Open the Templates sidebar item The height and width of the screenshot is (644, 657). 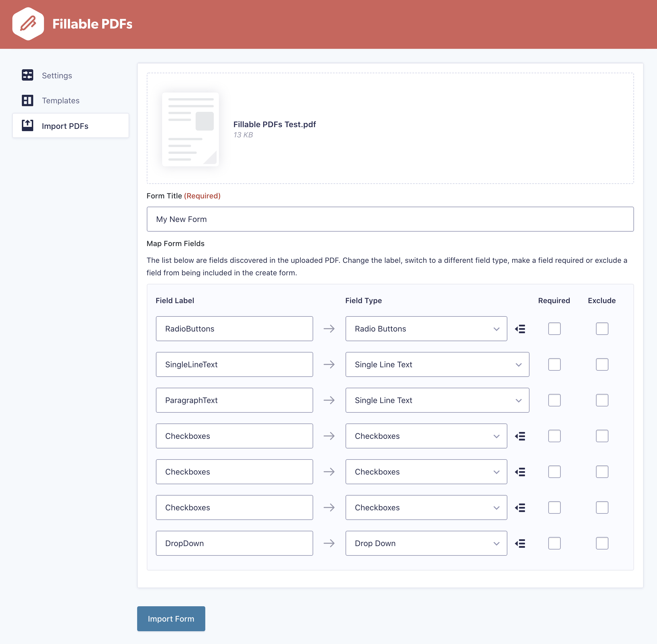(60, 100)
